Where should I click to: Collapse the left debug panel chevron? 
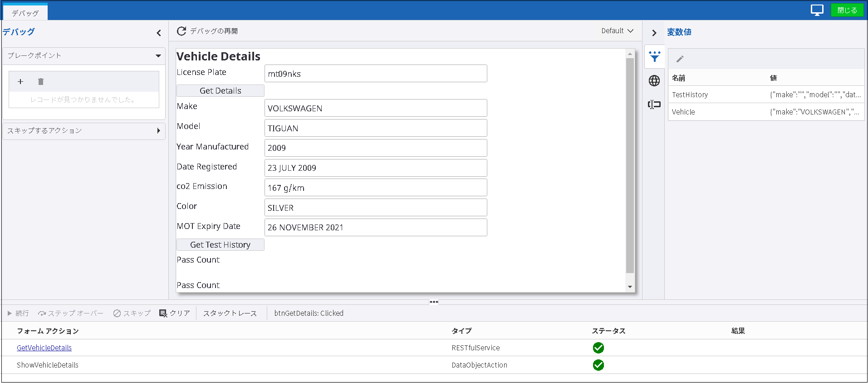tap(159, 33)
